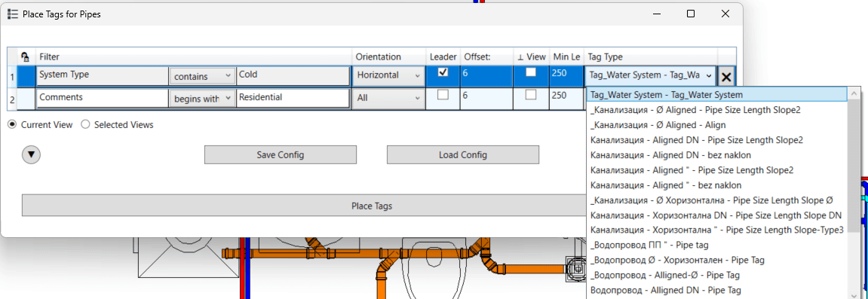Select 'Канализация - Хоризонтална " - Pipe Size Length Slope-Type3'

pos(717,230)
